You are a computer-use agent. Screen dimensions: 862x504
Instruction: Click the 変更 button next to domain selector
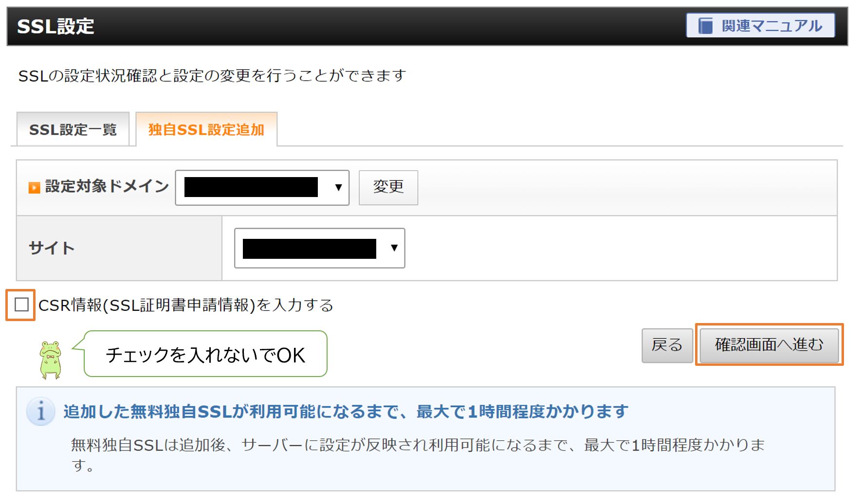[388, 187]
